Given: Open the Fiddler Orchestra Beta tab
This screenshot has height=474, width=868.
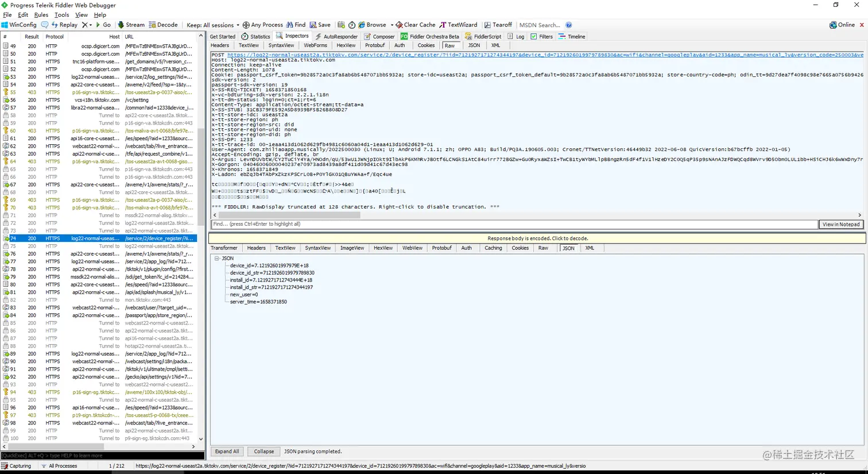Looking at the screenshot, I should tap(429, 36).
